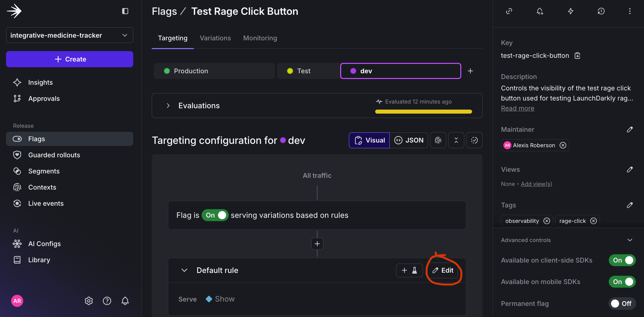This screenshot has height=317, width=644.
Task: Collapse the Advanced controls section
Action: [630, 240]
